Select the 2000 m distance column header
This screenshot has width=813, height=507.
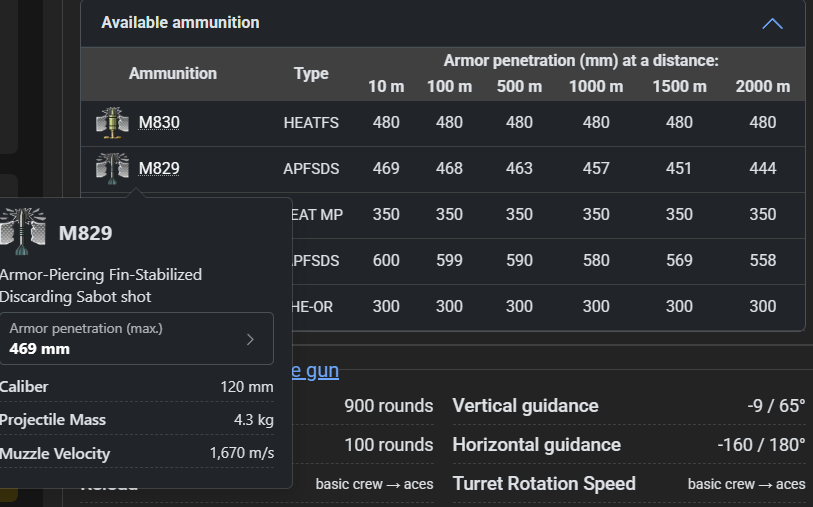click(x=762, y=86)
